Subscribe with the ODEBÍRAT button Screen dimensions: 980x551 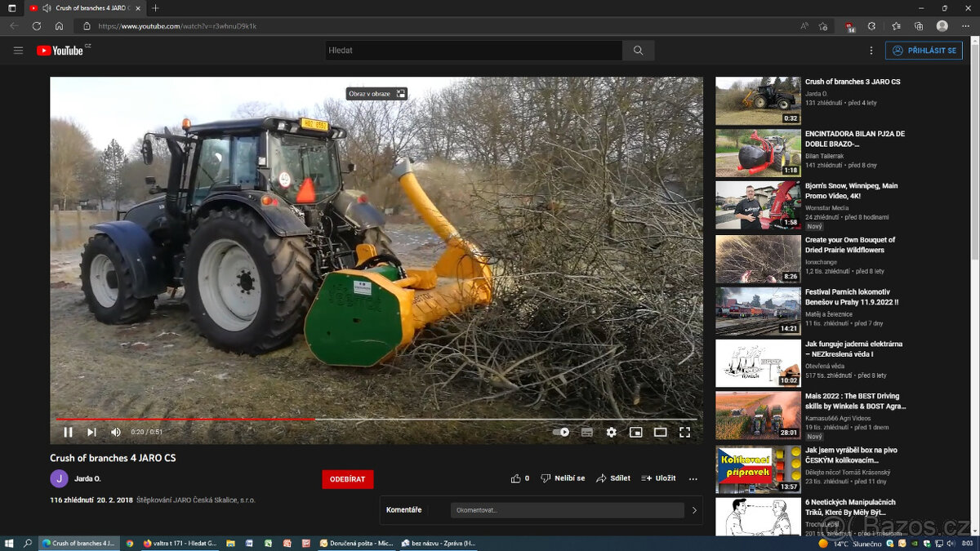[347, 479]
